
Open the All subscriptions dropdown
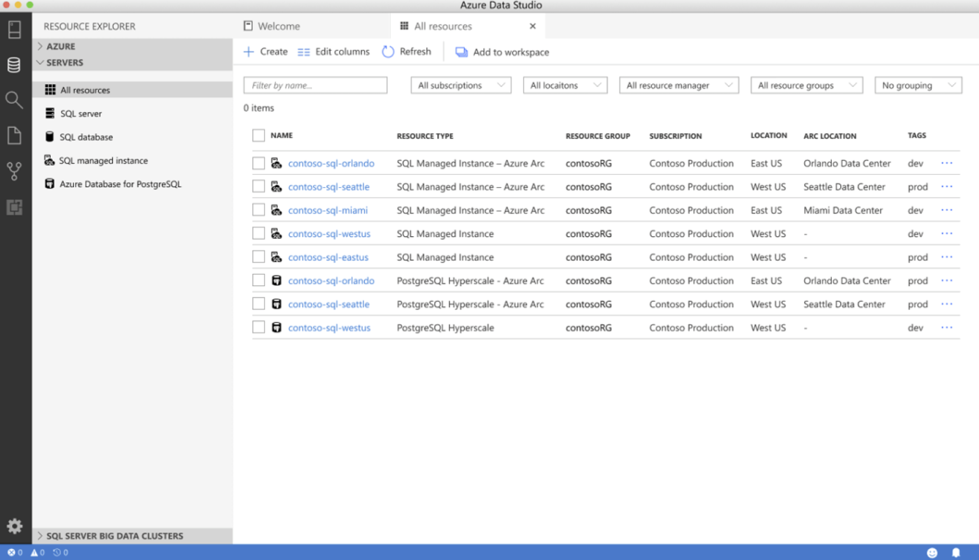pyautogui.click(x=460, y=85)
